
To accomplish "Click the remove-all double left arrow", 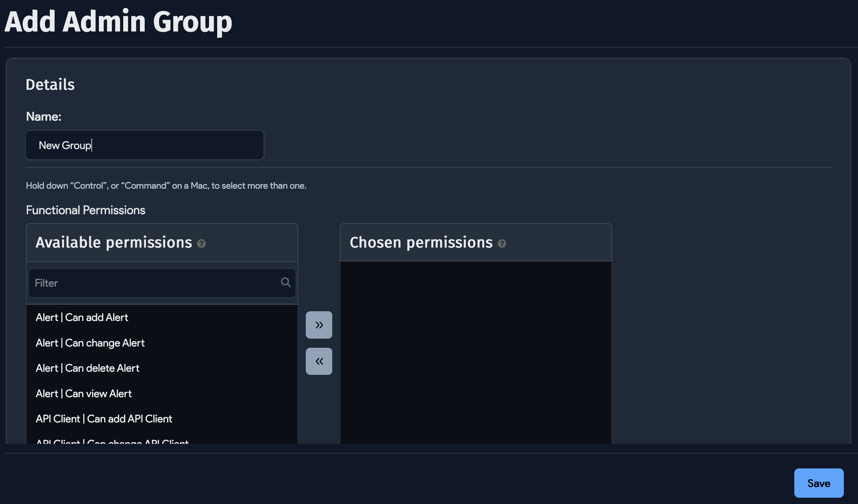I will point(319,361).
